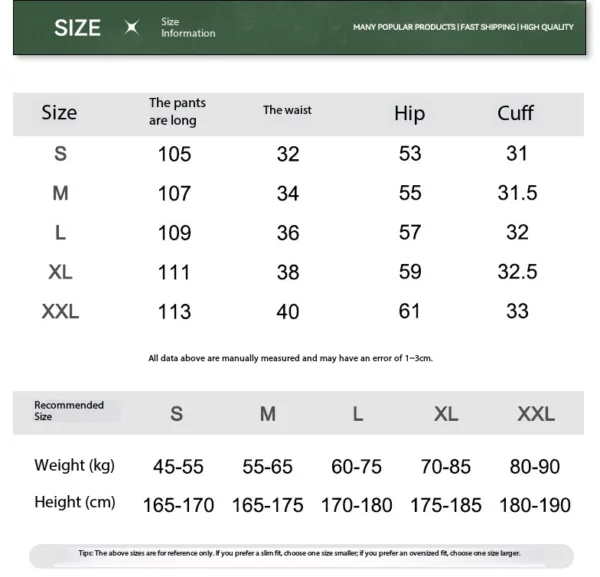
Task: Click "The waist" column header
Action: [x=287, y=110]
